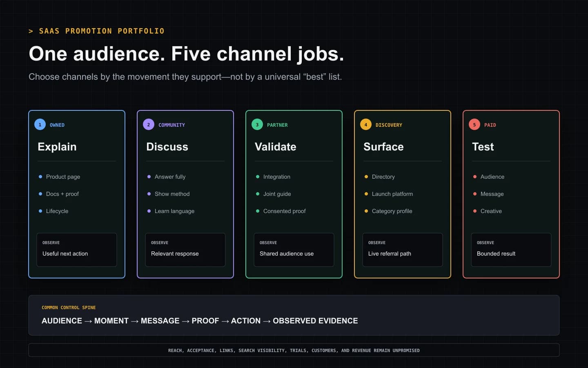This screenshot has height=368, width=588.
Task: Click the Lifecycle bullet item
Action: point(53,211)
